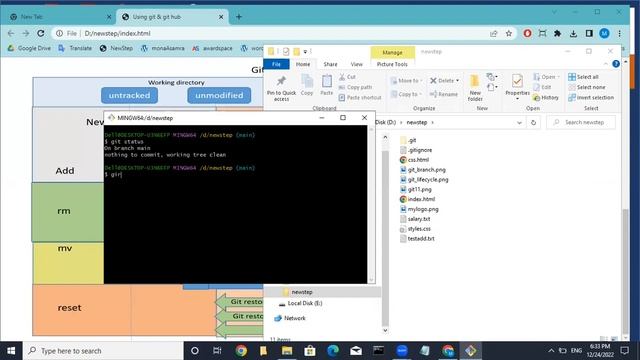Select the .git folder
Screen dimensions: 640x360
[408, 140]
